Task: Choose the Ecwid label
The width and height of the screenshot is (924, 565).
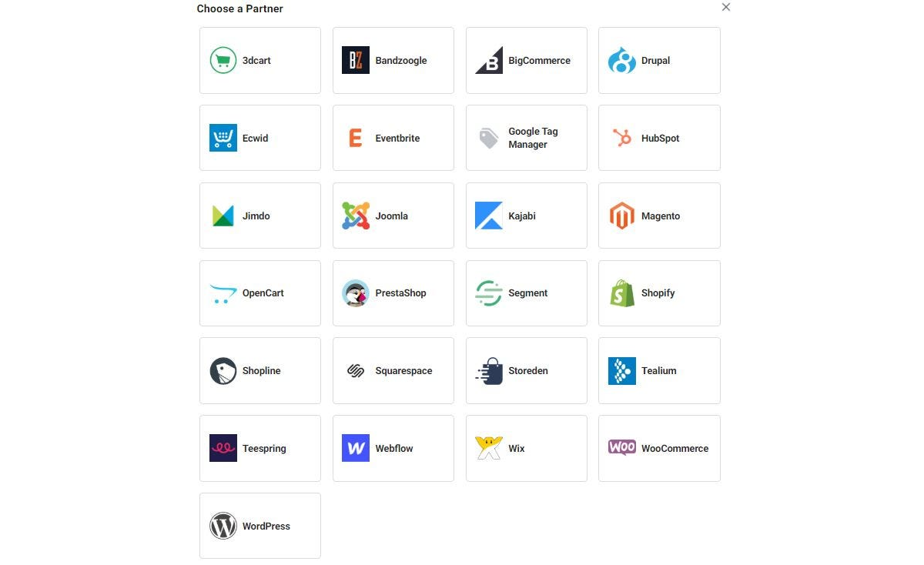Action: (x=256, y=139)
